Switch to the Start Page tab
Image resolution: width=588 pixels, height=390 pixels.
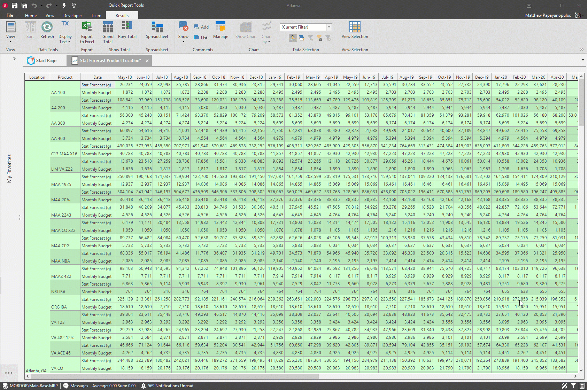(x=42, y=60)
